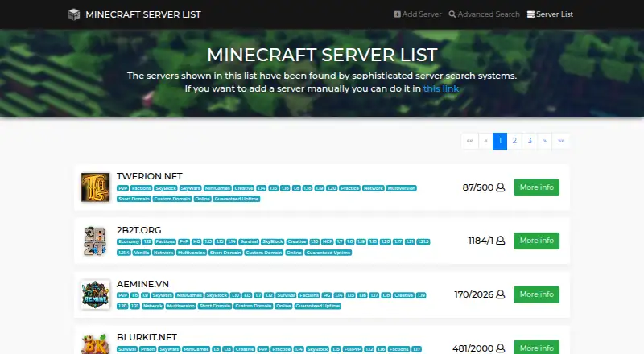Select the Guaranteed Uptime tag on TWERION.NET
Viewport: 644px width, 354px height.
point(237,199)
